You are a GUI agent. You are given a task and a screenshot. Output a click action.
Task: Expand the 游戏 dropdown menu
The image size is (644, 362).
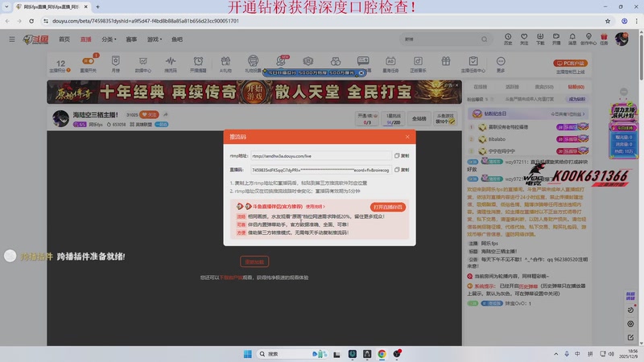pyautogui.click(x=155, y=39)
